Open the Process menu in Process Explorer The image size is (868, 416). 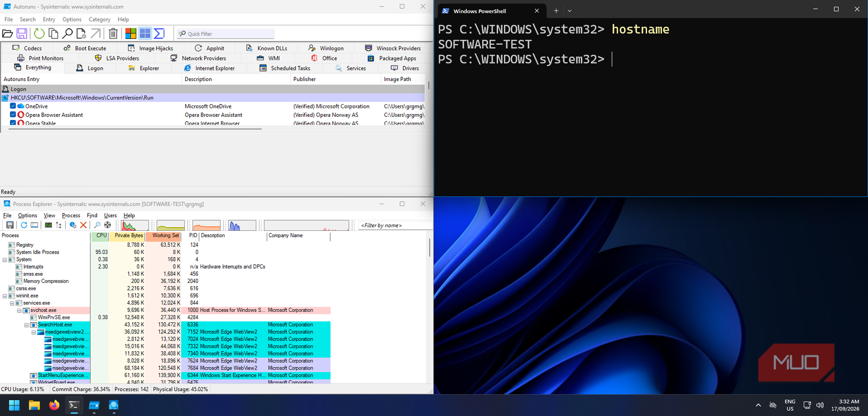click(x=71, y=216)
